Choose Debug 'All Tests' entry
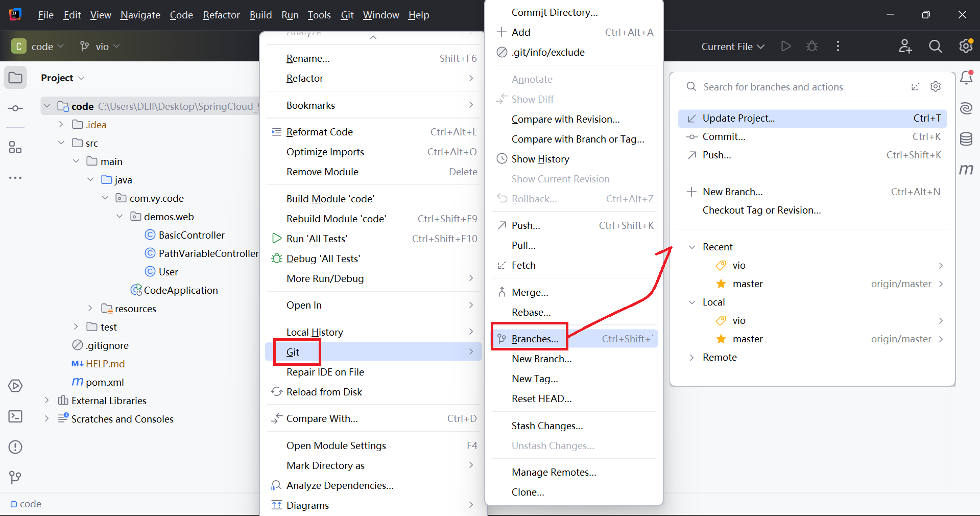 tap(373, 259)
